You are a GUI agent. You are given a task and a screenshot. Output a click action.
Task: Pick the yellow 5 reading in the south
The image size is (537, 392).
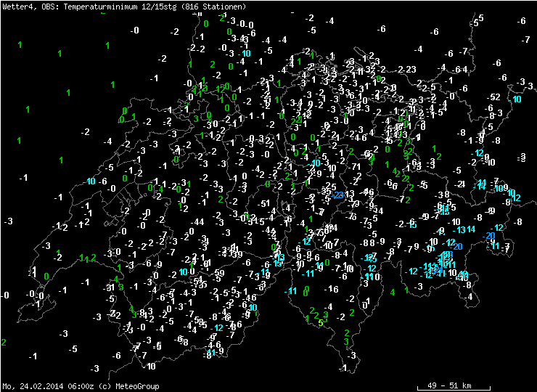(321, 322)
